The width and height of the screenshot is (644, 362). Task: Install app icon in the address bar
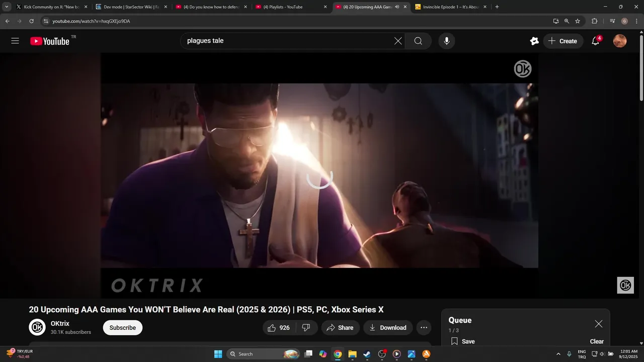coord(555,21)
